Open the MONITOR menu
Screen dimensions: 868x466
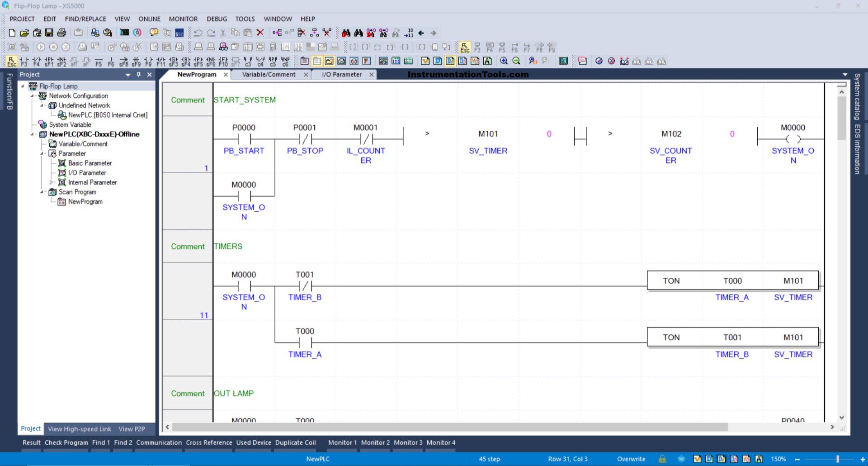[183, 19]
